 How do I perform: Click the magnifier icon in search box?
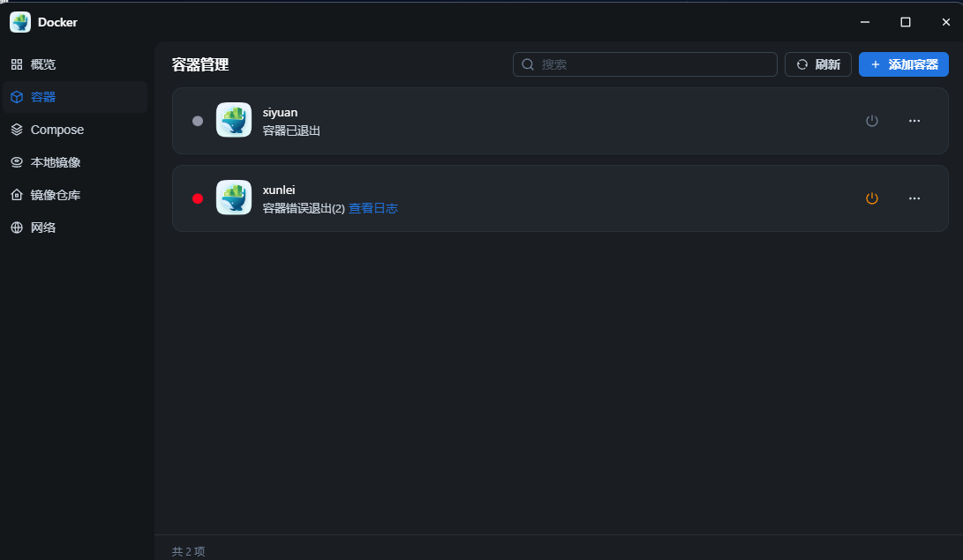click(528, 64)
